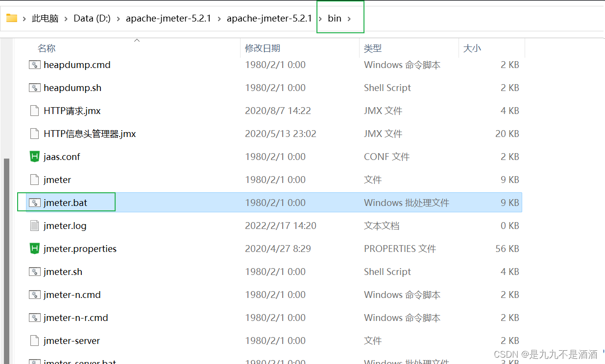Select the jmeter-server file name
The width and height of the screenshot is (605, 364).
point(72,341)
